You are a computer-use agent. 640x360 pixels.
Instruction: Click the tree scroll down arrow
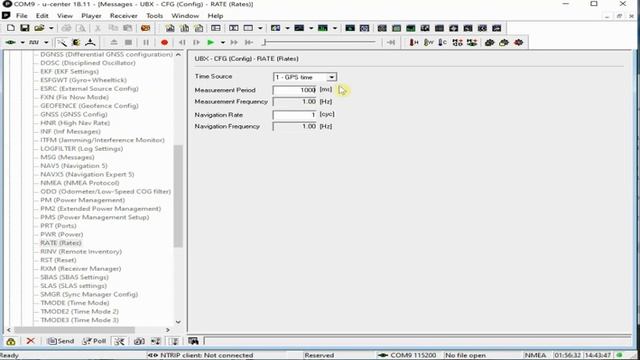click(178, 322)
